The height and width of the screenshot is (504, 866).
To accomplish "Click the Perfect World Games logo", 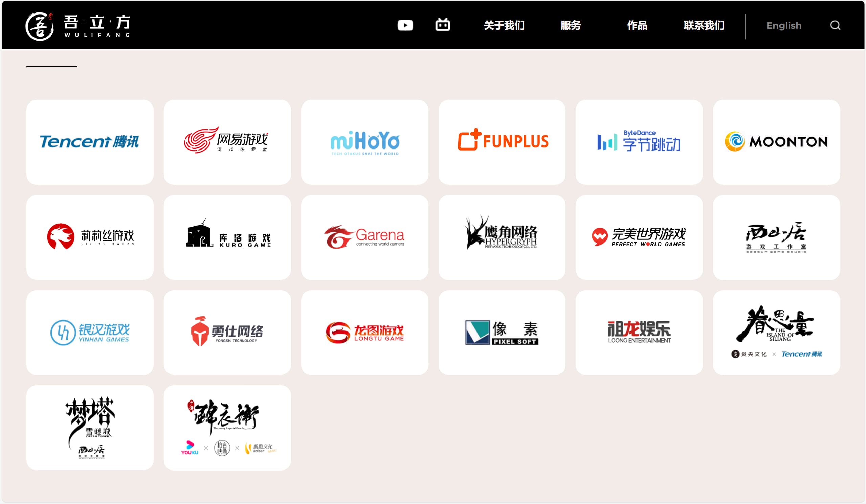I will point(639,237).
